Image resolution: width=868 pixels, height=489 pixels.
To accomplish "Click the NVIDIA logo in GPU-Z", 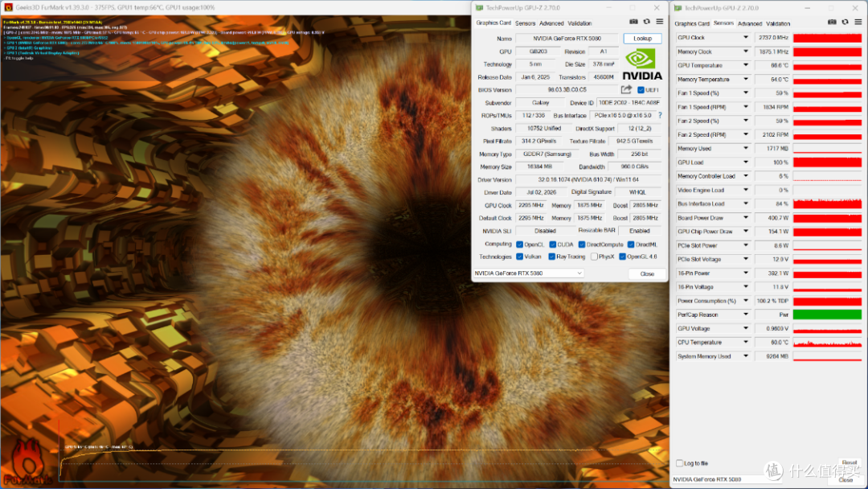I will (x=641, y=64).
